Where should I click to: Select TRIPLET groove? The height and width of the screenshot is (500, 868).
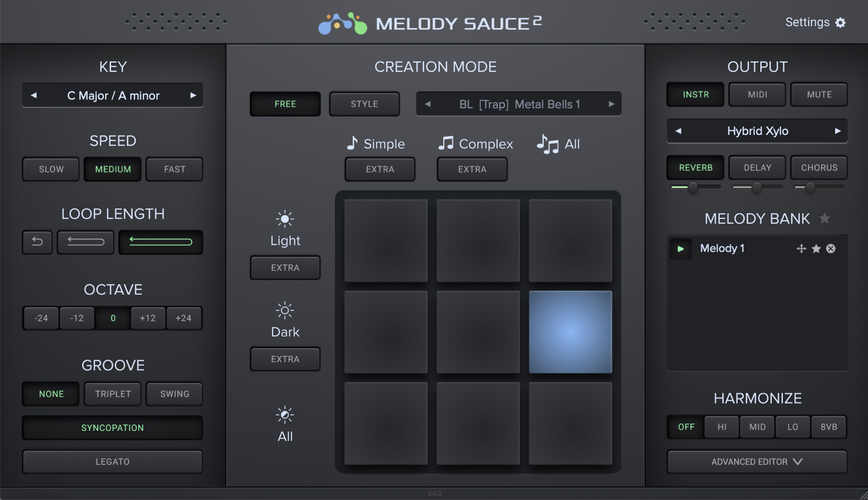click(x=113, y=394)
